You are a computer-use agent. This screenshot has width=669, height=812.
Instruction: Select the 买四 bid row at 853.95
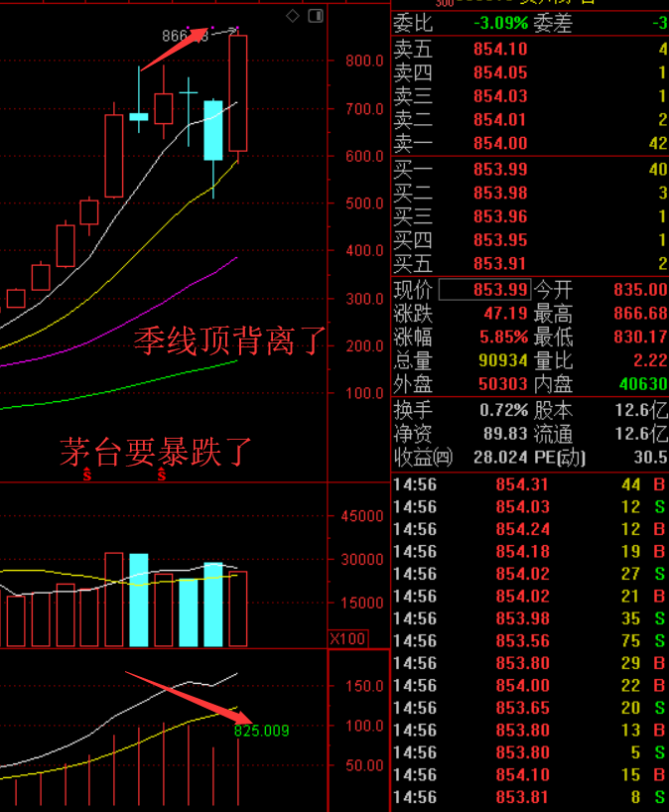click(x=530, y=240)
